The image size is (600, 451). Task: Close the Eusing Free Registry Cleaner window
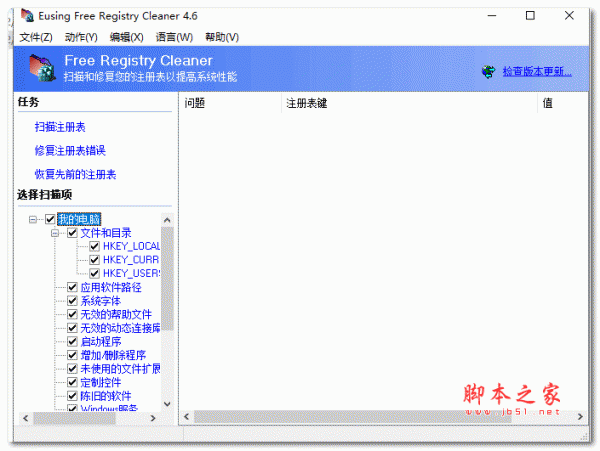coord(569,16)
